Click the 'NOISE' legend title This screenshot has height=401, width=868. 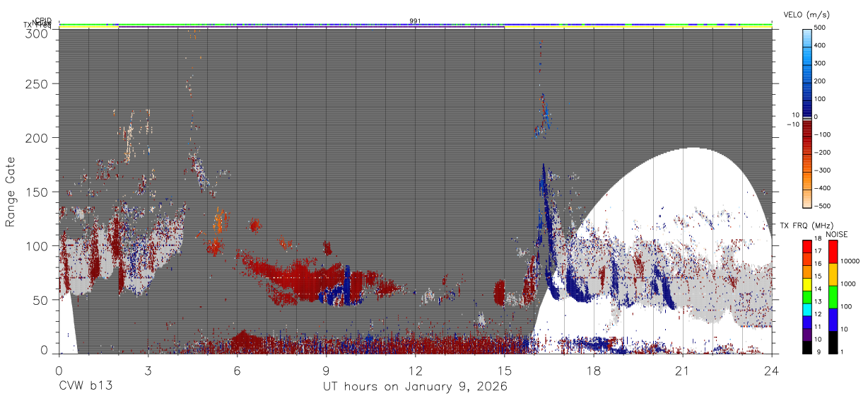coord(836,234)
